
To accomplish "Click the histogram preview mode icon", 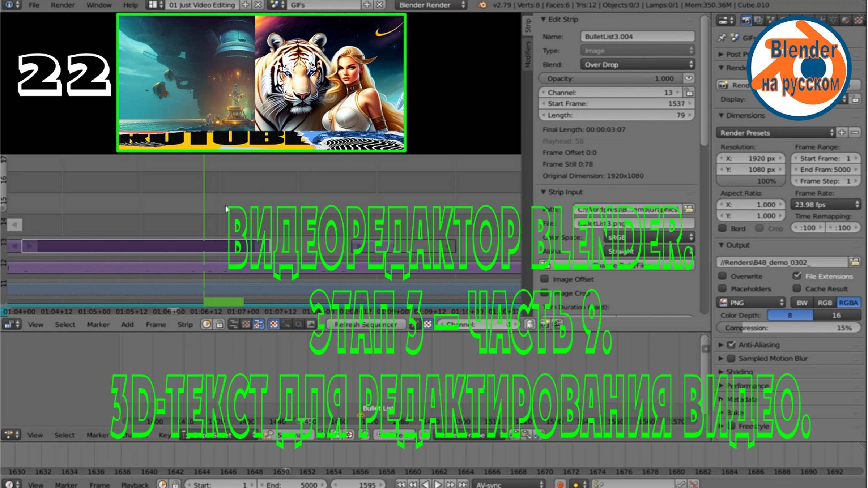I will (x=311, y=324).
